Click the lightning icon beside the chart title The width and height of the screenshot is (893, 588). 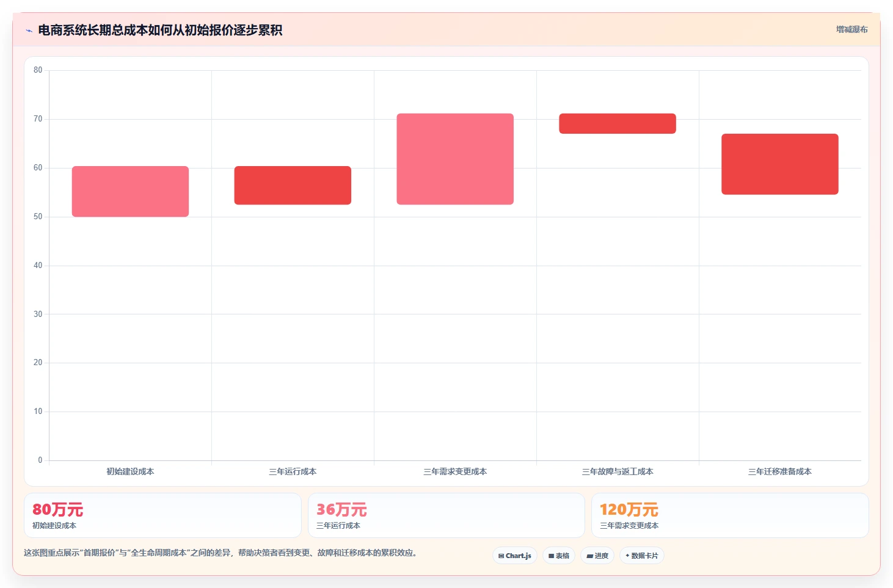pyautogui.click(x=29, y=31)
